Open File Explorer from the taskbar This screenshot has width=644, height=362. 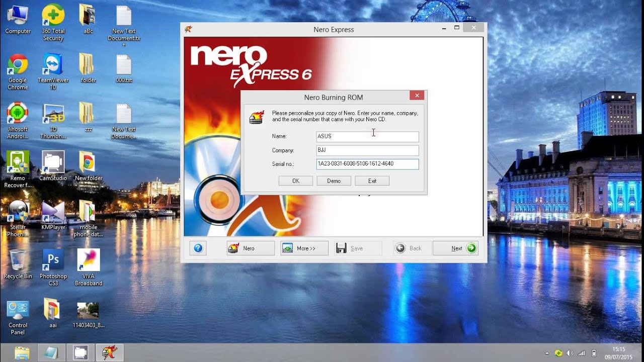point(22,352)
